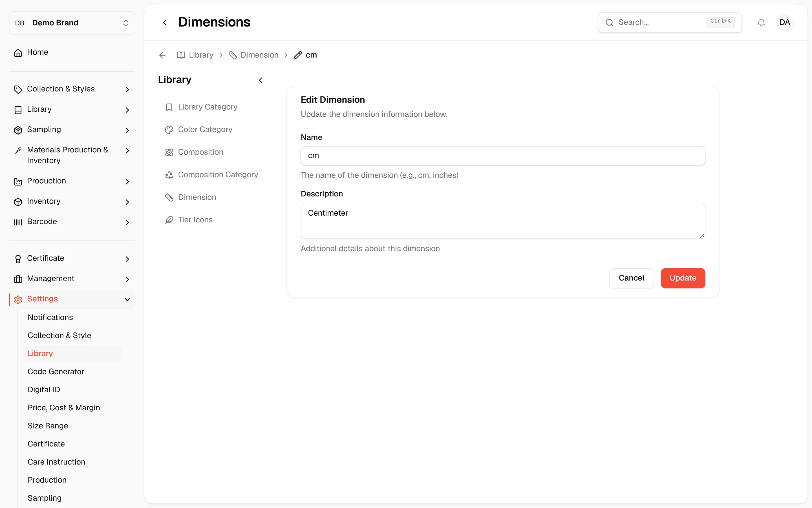Click the Inventory box icon
812x508 pixels.
point(18,202)
